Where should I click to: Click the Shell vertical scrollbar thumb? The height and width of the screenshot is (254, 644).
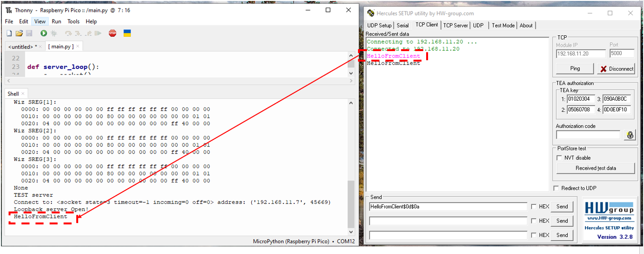click(x=351, y=204)
